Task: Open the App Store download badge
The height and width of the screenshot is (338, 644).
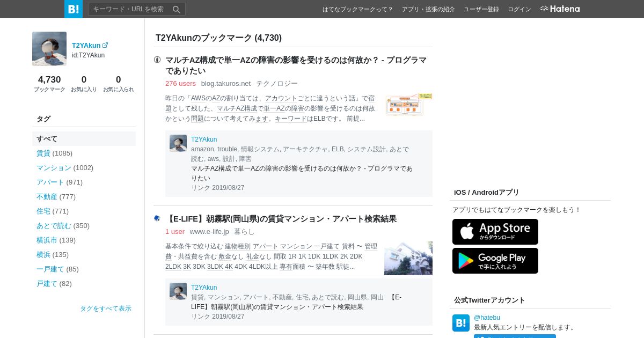Action: (x=495, y=232)
